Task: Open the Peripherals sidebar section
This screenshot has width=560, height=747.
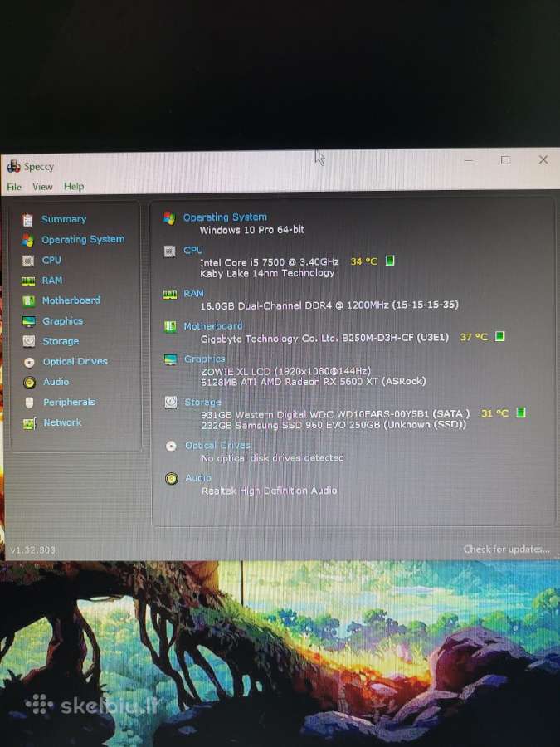Action: [69, 402]
